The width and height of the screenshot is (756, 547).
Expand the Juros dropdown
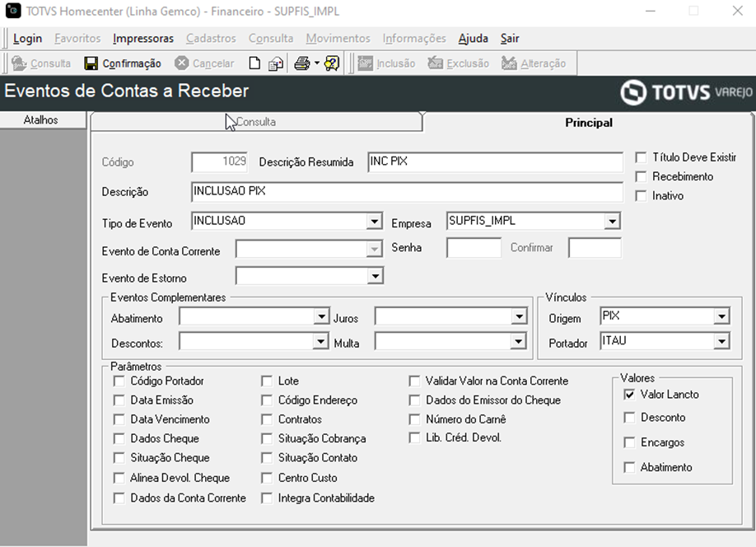click(x=518, y=316)
